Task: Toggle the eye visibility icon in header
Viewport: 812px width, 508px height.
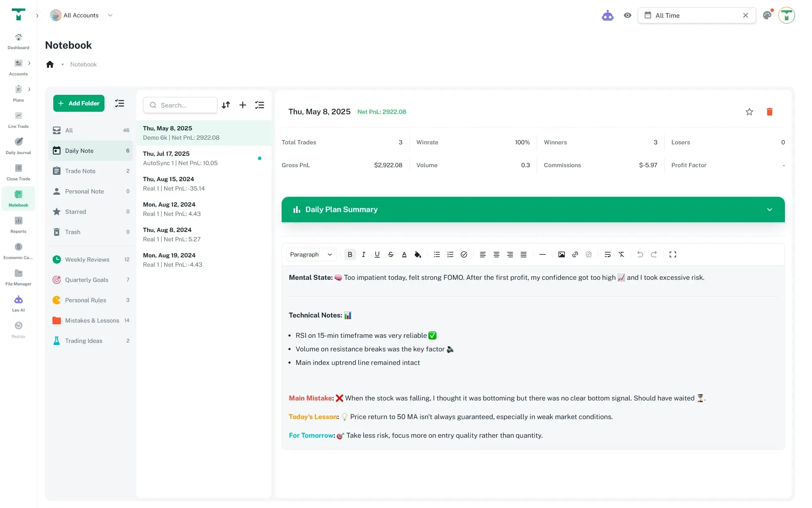Action: point(627,16)
